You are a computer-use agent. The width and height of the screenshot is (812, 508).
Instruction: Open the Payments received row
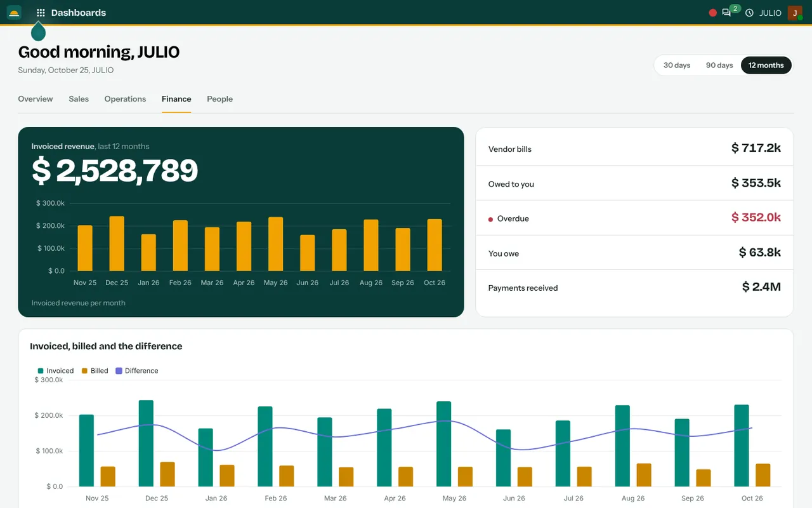(x=634, y=288)
